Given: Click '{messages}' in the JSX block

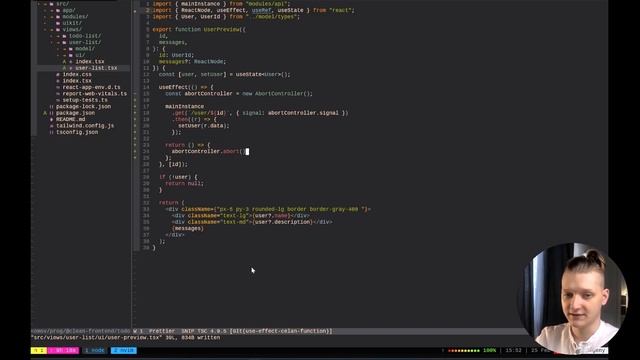Looking at the screenshot, I should coord(188,228).
